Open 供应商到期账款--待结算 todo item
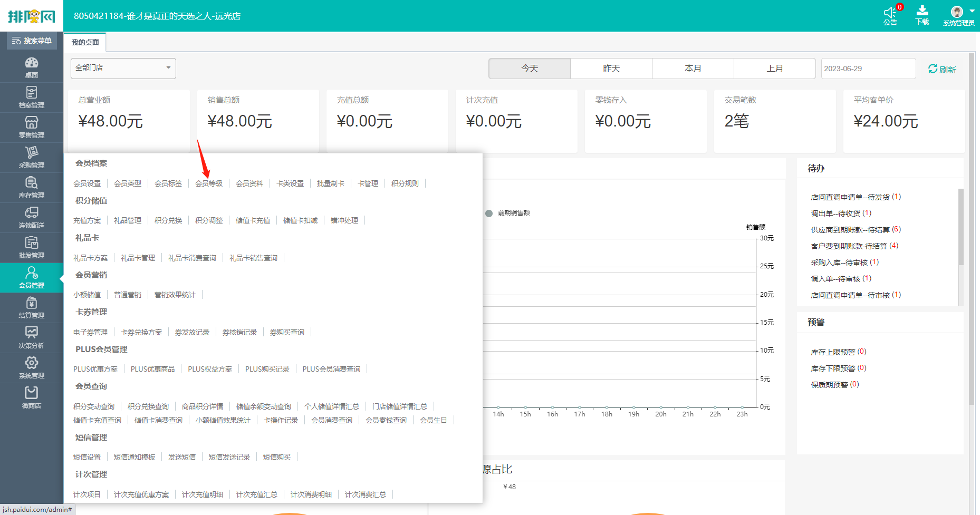Image resolution: width=980 pixels, height=515 pixels. [856, 230]
